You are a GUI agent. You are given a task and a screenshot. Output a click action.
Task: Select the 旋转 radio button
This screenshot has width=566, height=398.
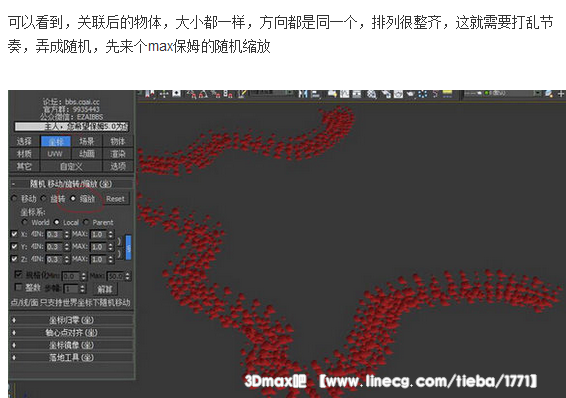pos(44,198)
